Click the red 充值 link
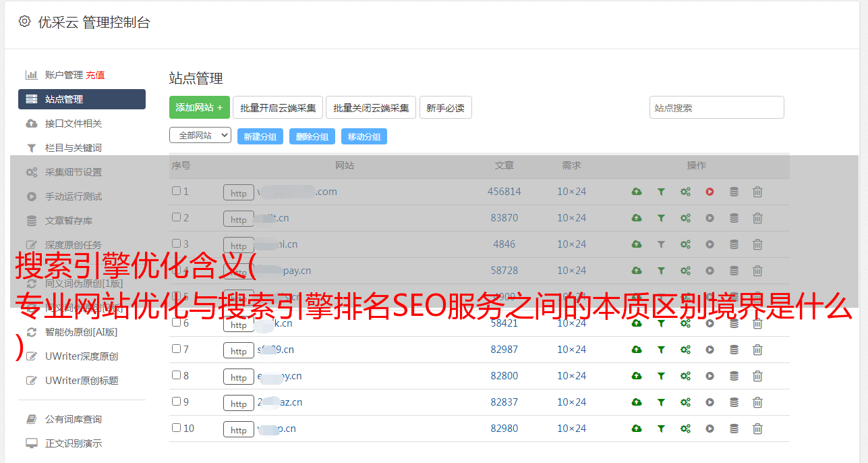The width and height of the screenshot is (868, 463). 95,75
